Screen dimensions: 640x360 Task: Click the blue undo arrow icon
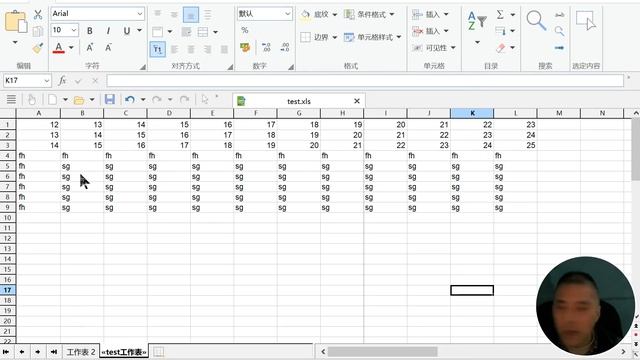click(130, 100)
